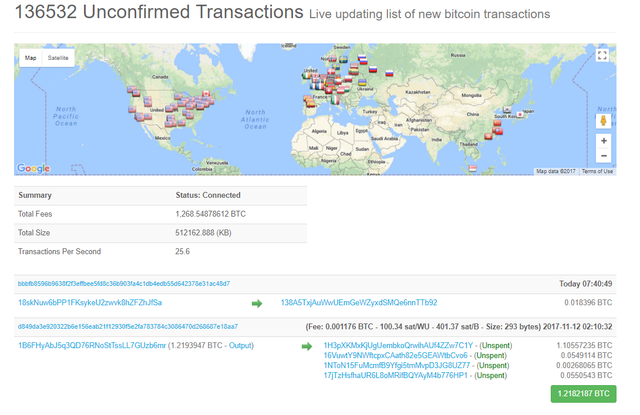The height and width of the screenshot is (415, 640).
Task: Click the Status: Connected header text
Action: tap(208, 195)
